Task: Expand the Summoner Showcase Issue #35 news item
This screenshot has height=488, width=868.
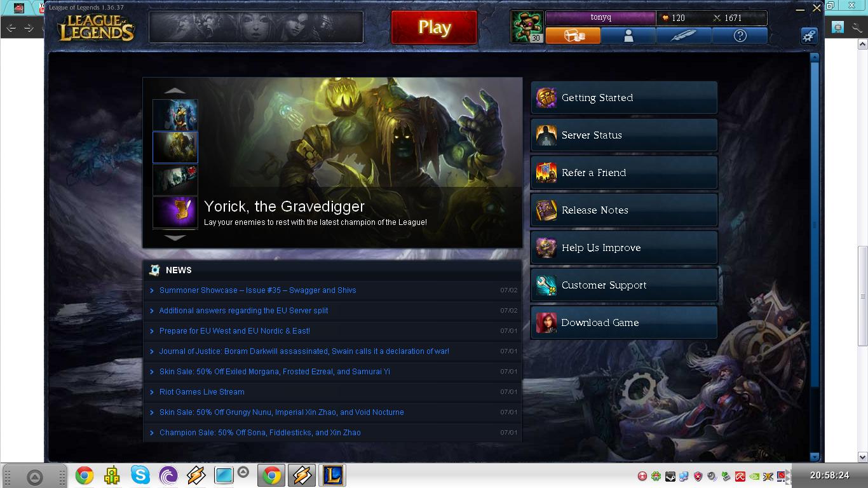Action: pyautogui.click(x=257, y=290)
